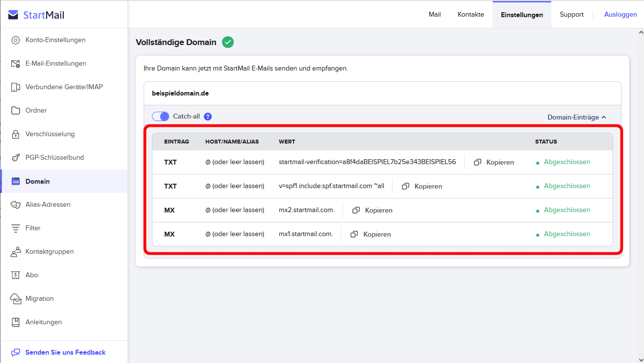Copy the startmail-verification TXT value
Viewport: 644px width, 363px height.
(494, 162)
